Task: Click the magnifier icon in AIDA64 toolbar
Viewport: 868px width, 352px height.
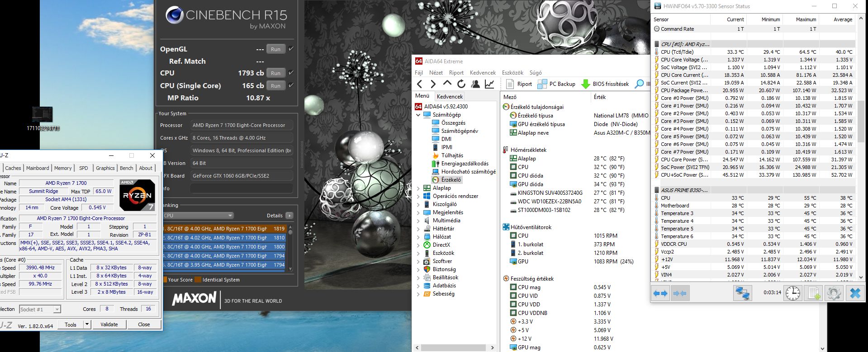Action: (639, 84)
